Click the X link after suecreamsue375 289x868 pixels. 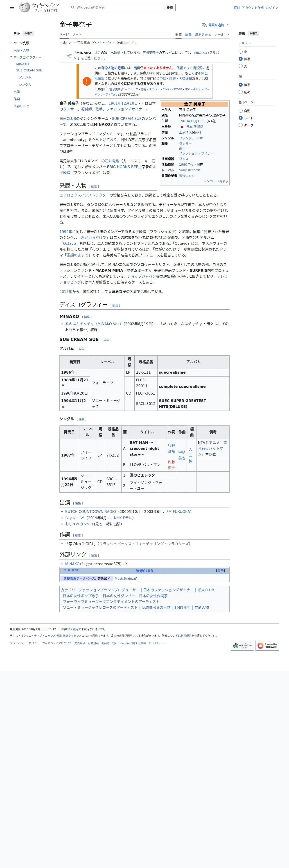[126, 564]
